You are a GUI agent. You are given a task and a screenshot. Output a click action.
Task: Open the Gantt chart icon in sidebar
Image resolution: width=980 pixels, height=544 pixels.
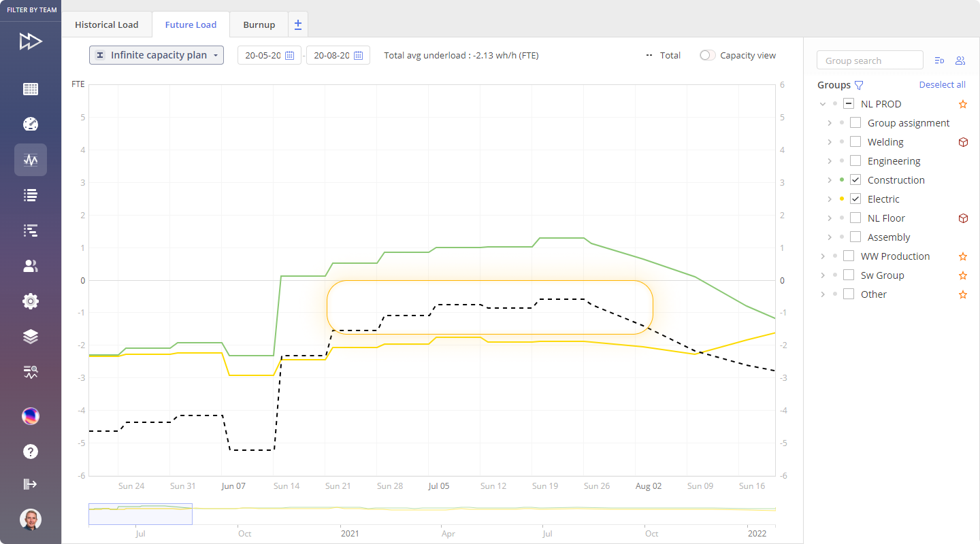pos(31,231)
